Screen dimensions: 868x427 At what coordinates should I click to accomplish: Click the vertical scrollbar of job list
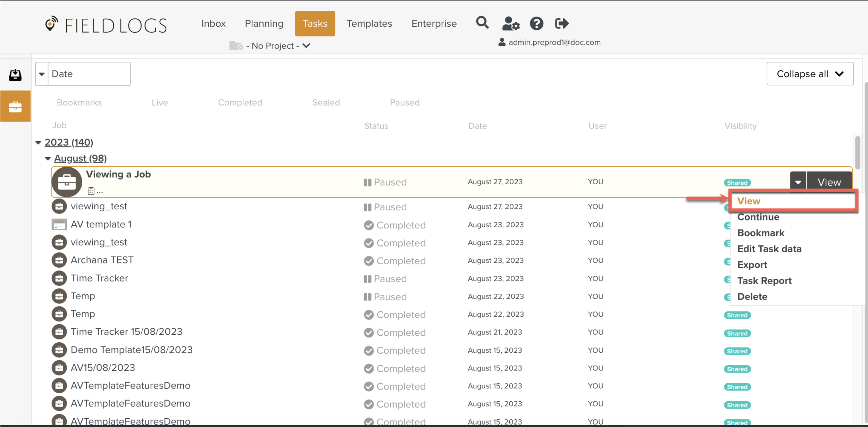click(x=857, y=153)
